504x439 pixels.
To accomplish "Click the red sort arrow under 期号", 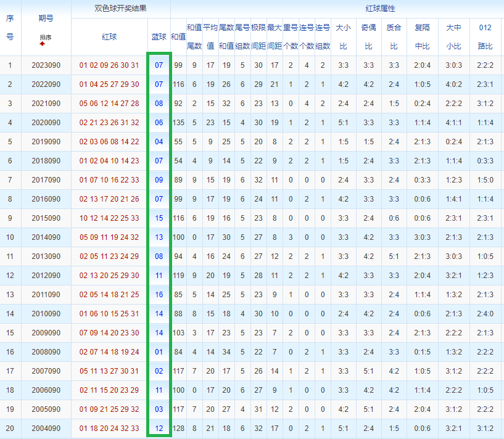I will pos(42,44).
